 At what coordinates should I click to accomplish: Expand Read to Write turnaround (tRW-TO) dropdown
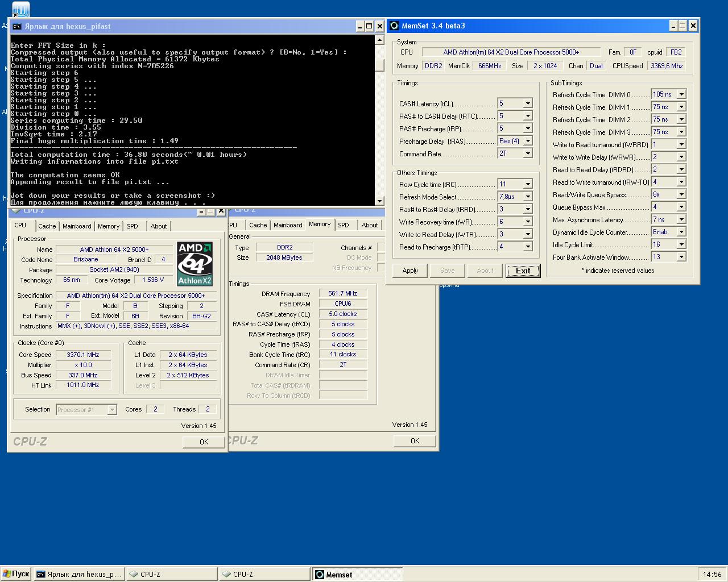[x=681, y=182]
